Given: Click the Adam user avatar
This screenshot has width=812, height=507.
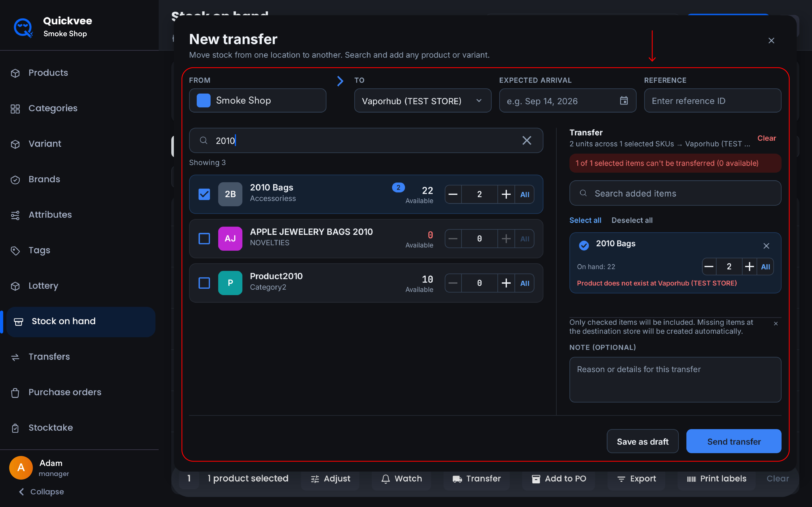Looking at the screenshot, I should 21,467.
